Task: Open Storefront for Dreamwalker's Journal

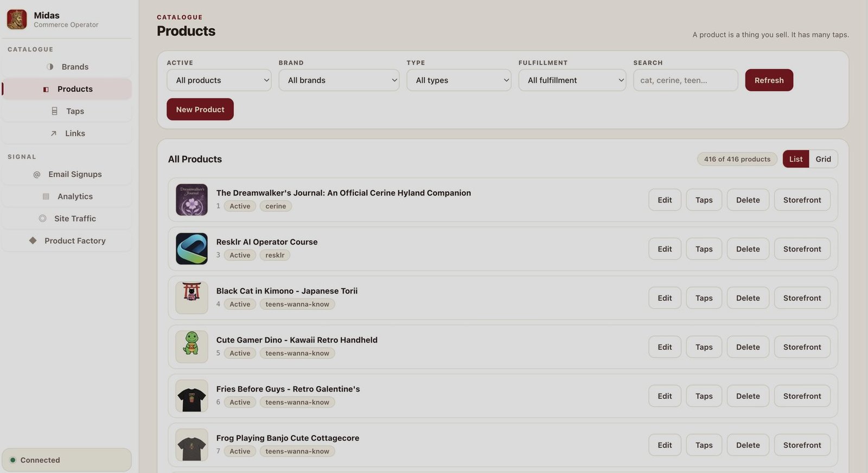Action: click(802, 200)
